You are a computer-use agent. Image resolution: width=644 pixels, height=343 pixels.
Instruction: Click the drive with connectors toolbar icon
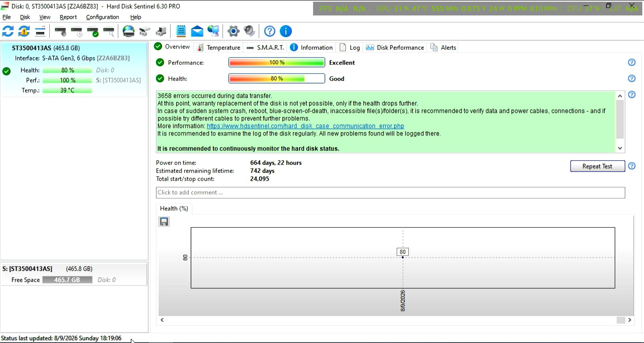(x=145, y=32)
